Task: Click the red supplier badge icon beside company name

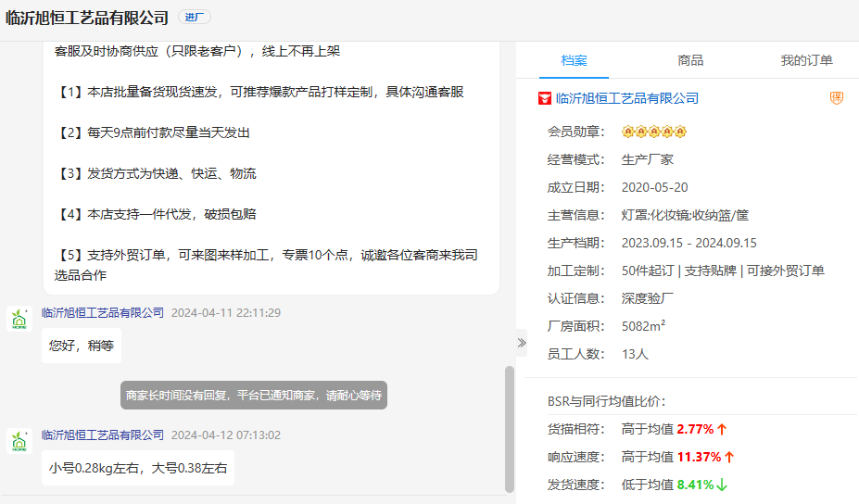Action: pos(545,98)
